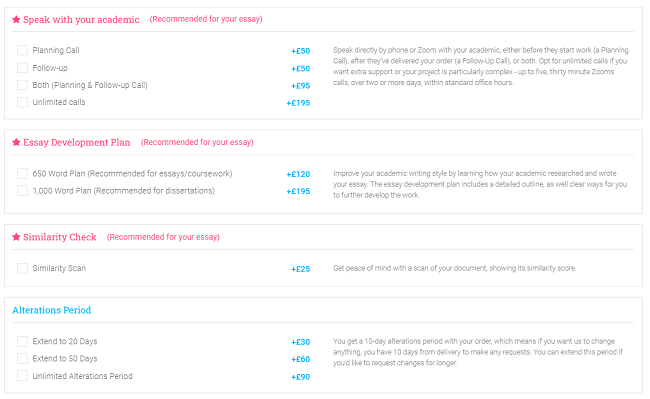The image size is (650, 399).
Task: Click the Similarity Check heading
Action: pyautogui.click(x=60, y=237)
